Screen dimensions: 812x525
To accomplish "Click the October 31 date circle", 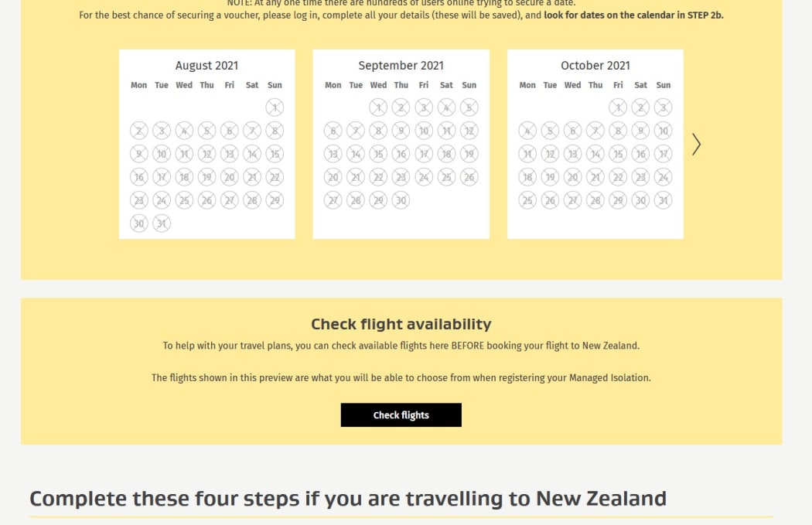I will [x=663, y=200].
